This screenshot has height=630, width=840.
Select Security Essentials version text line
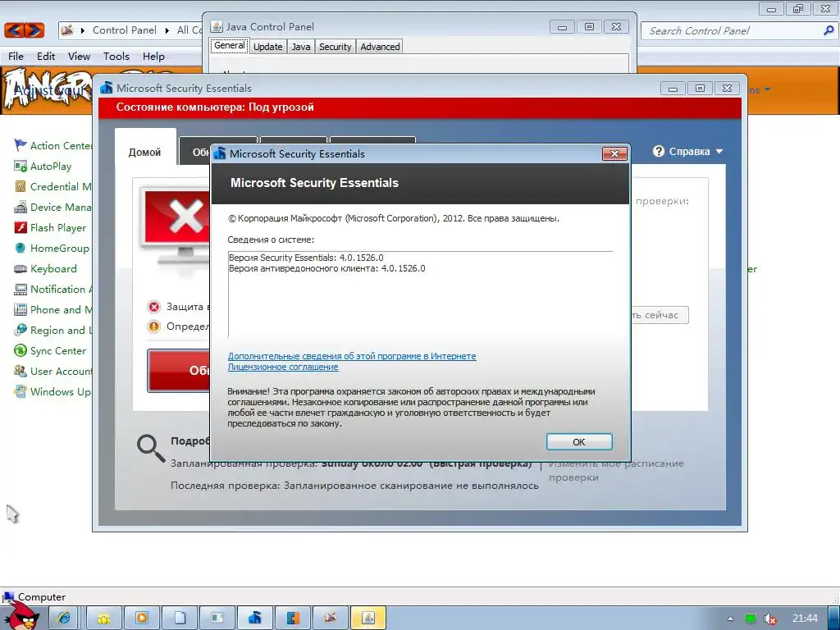306,258
